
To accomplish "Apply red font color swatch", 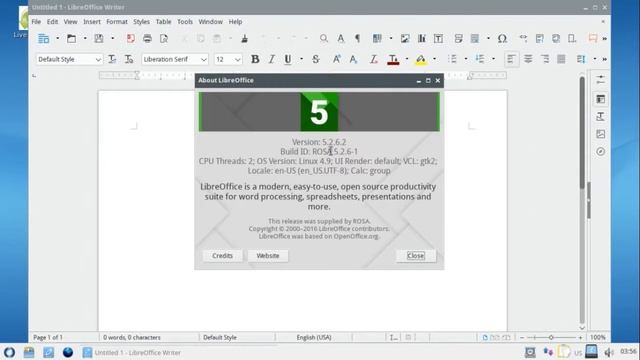I will click(393, 60).
